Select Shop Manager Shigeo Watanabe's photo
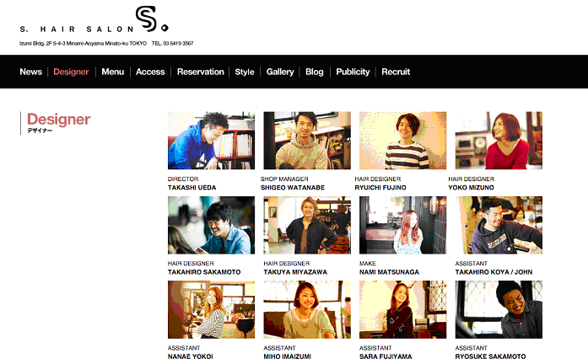Viewport: 588px width, 364px height. point(307,141)
